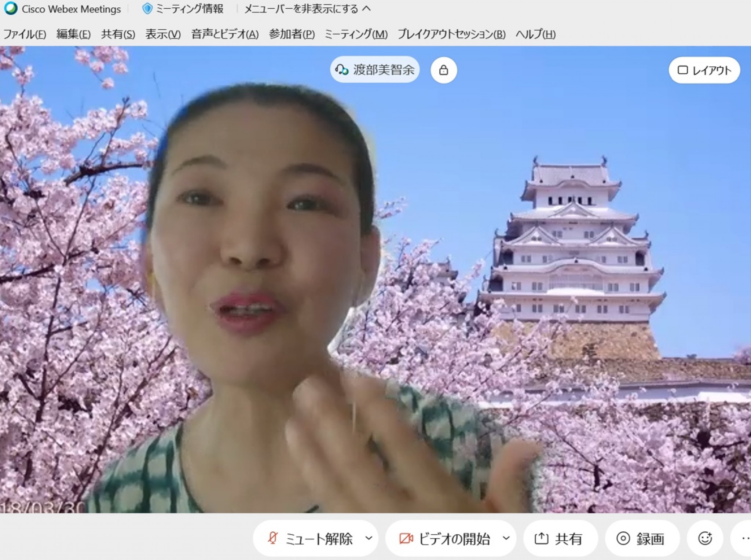This screenshot has width=751, height=560.
Task: Open the 参加者(P) menu
Action: point(292,34)
